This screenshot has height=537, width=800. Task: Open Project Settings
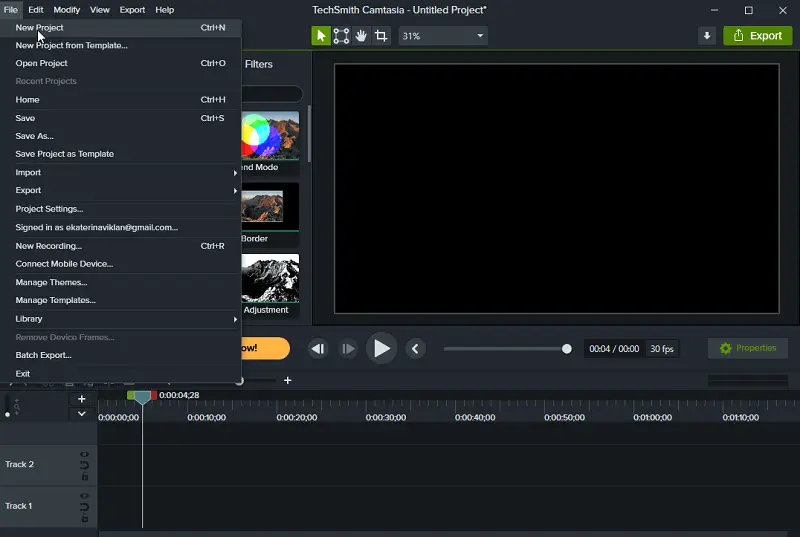point(120,209)
